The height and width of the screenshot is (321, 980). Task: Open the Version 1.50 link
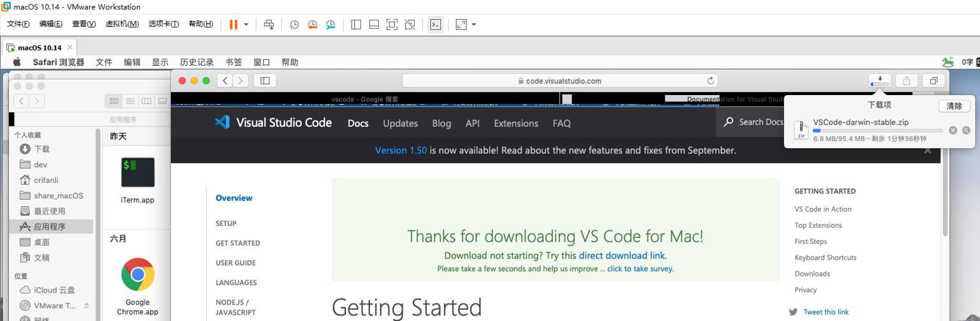[x=401, y=151]
